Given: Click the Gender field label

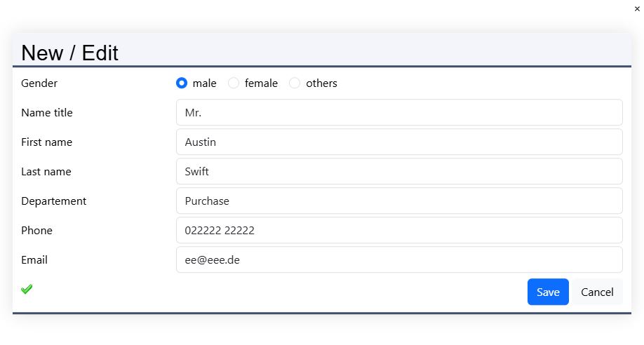Looking at the screenshot, I should (39, 83).
